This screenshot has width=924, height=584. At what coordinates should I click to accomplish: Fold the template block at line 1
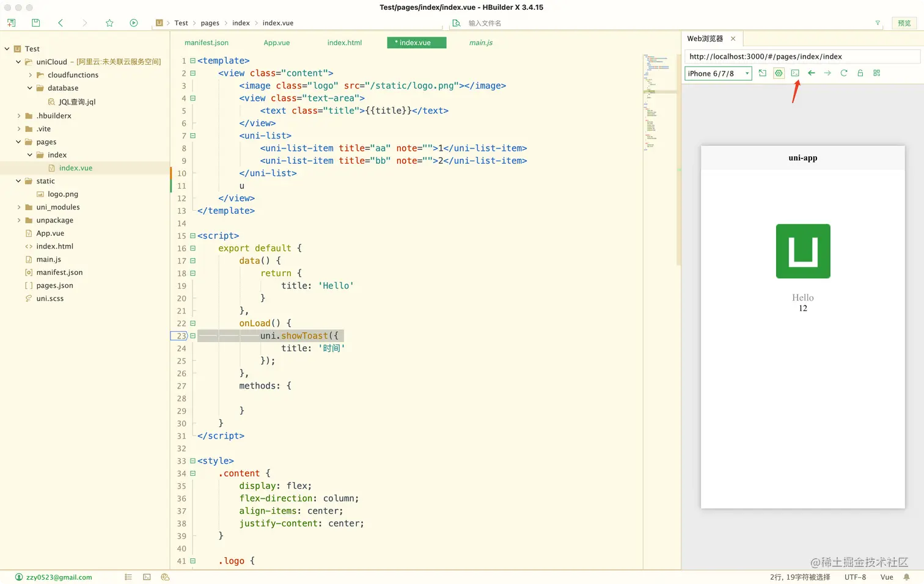(193, 60)
